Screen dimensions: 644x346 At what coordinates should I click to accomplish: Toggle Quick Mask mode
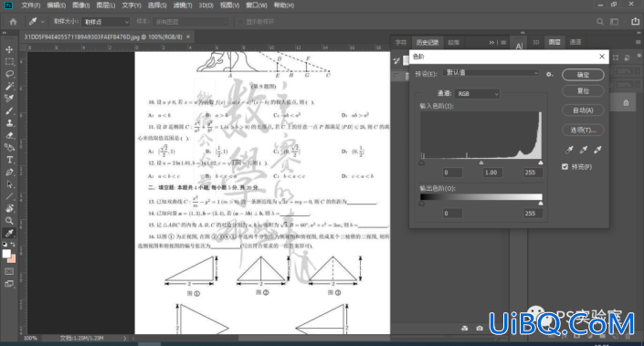coord(9,271)
